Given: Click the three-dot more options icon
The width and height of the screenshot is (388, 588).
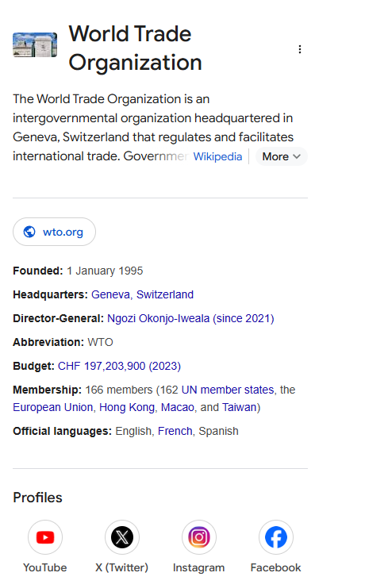Looking at the screenshot, I should pos(299,49).
